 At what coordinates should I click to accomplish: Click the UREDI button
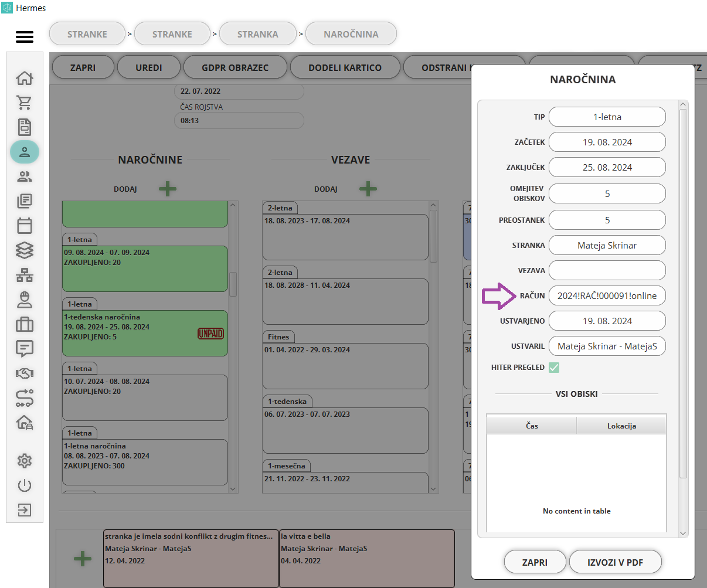[149, 67]
